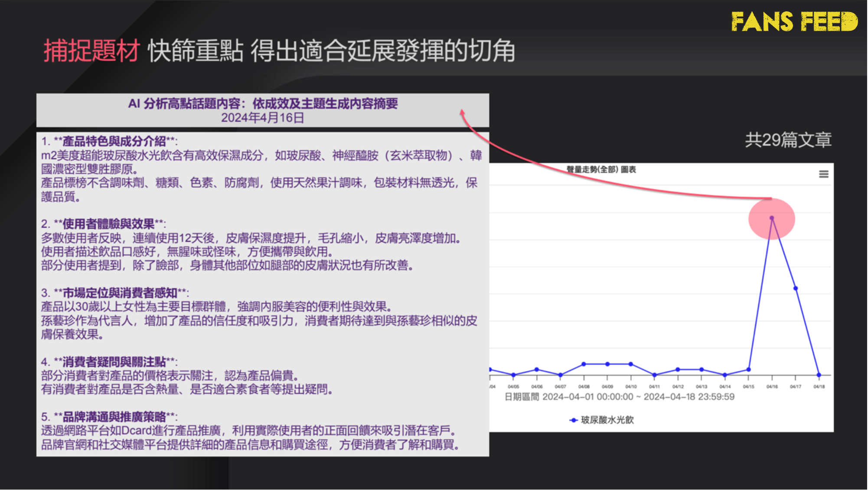Open the chart hamburger context menu
The image size is (868, 490).
[x=824, y=174]
